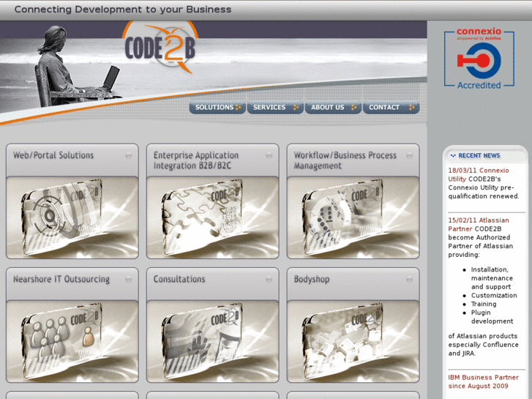
Task: Click the round dot on Consultations card
Action: coord(269,279)
